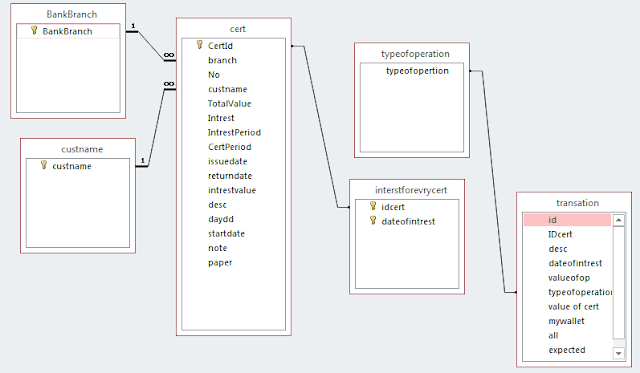The width and height of the screenshot is (640, 373).
Task: Select the TotalValue field
Action: (x=229, y=104)
